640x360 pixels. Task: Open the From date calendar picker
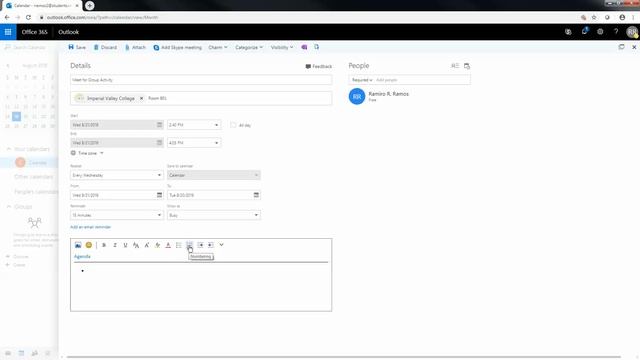(x=159, y=195)
